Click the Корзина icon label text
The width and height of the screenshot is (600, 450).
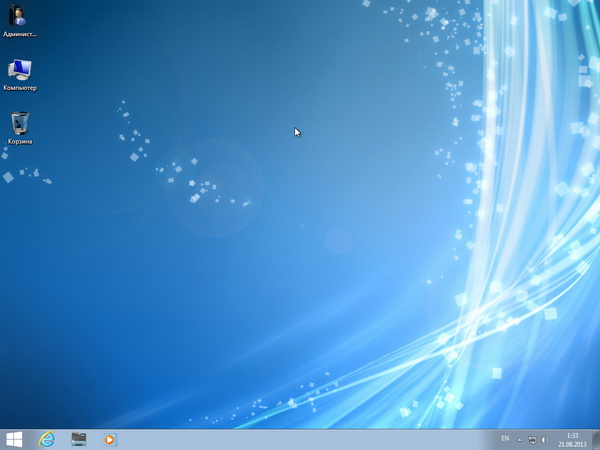pyautogui.click(x=20, y=142)
